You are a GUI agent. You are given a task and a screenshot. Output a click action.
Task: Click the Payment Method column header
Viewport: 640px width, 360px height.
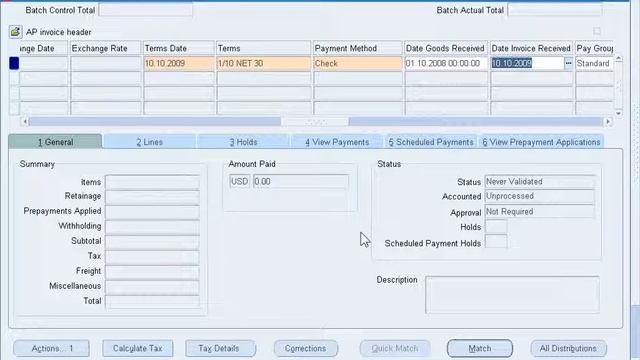pos(358,48)
